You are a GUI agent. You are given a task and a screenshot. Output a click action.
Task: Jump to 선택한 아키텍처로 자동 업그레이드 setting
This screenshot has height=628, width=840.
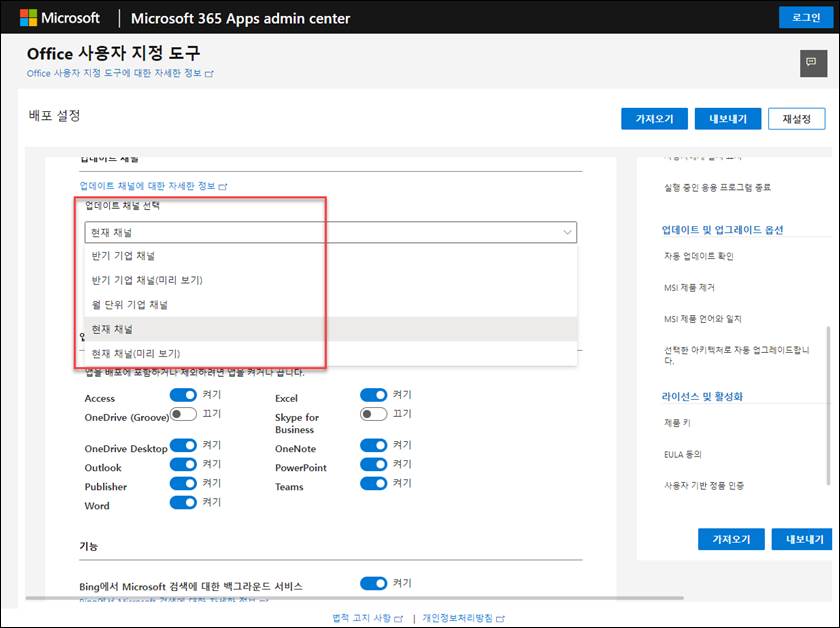point(737,355)
